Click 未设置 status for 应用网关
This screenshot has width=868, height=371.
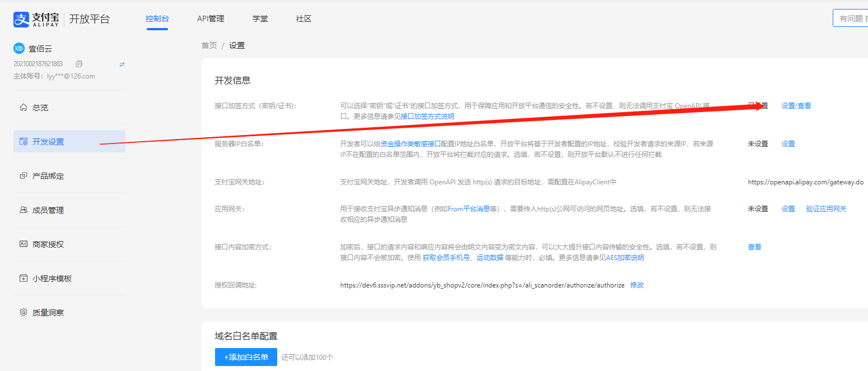[x=758, y=208]
